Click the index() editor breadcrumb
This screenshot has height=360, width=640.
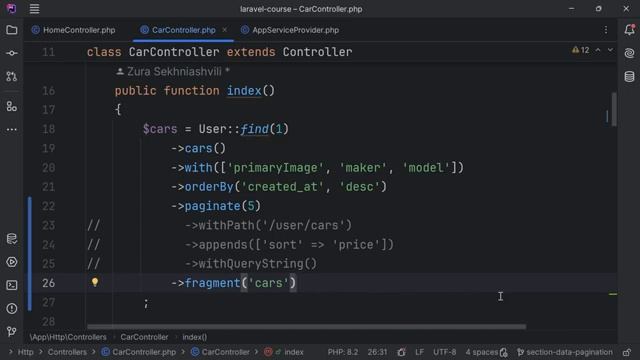pos(195,337)
